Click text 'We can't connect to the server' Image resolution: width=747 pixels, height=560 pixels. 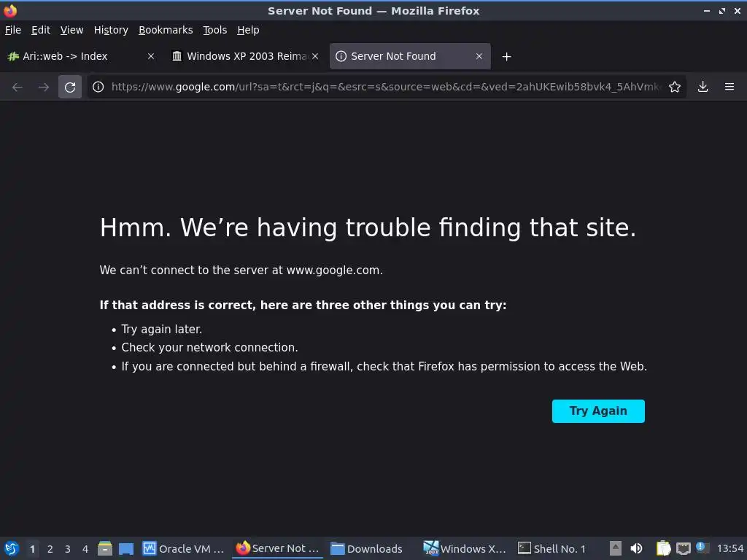click(241, 270)
